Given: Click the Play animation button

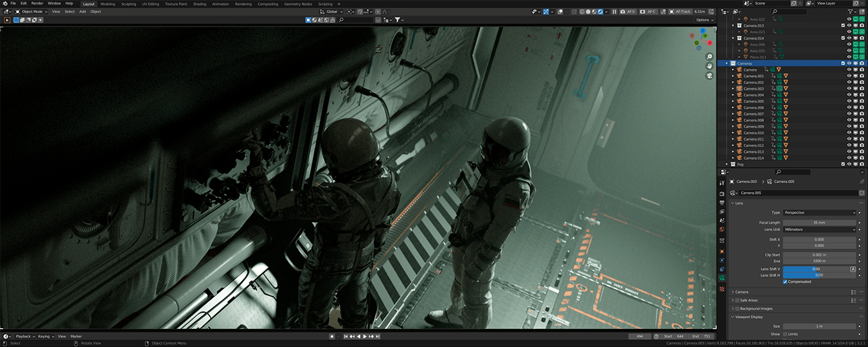Looking at the screenshot, I should (365, 337).
